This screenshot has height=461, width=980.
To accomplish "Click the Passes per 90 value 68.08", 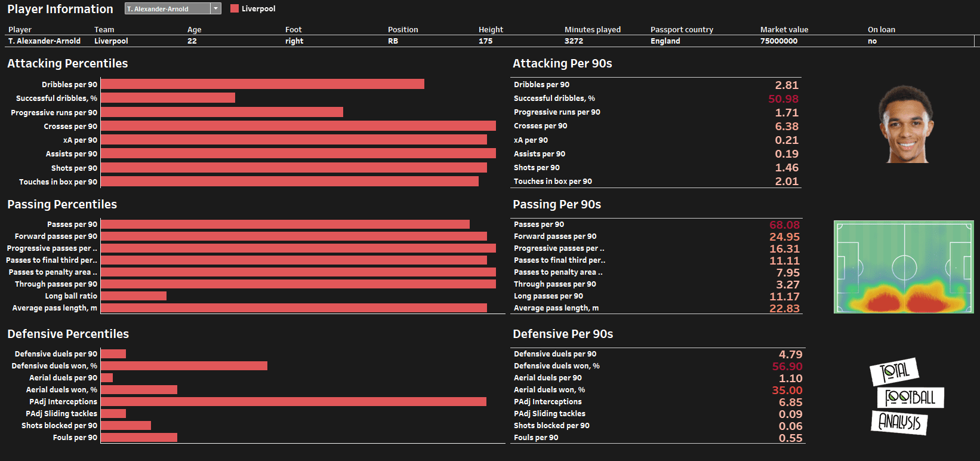I will [x=784, y=225].
